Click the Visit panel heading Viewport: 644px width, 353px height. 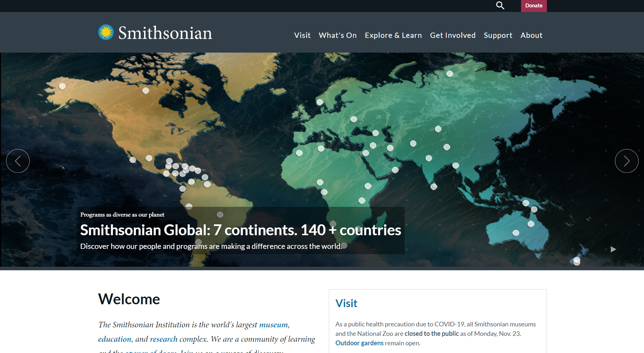(x=346, y=303)
